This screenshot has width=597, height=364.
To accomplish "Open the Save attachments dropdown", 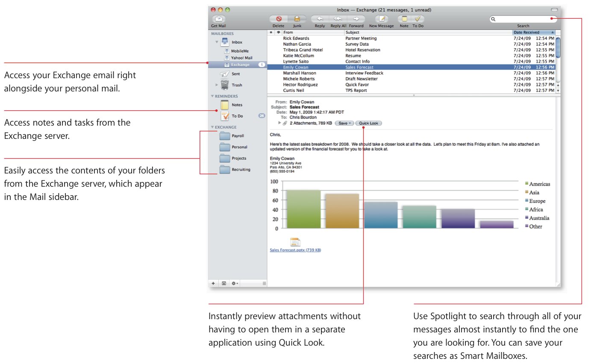I will pos(344,123).
